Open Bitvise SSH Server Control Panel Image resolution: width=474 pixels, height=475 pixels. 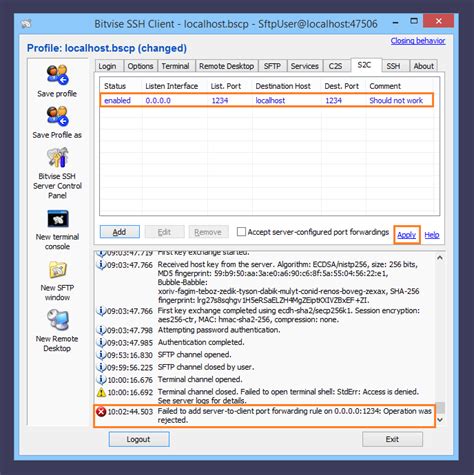[x=57, y=158]
